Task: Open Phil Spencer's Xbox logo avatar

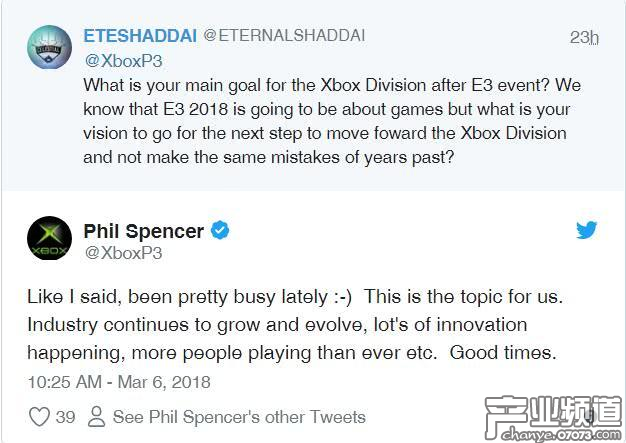Action: click(49, 242)
